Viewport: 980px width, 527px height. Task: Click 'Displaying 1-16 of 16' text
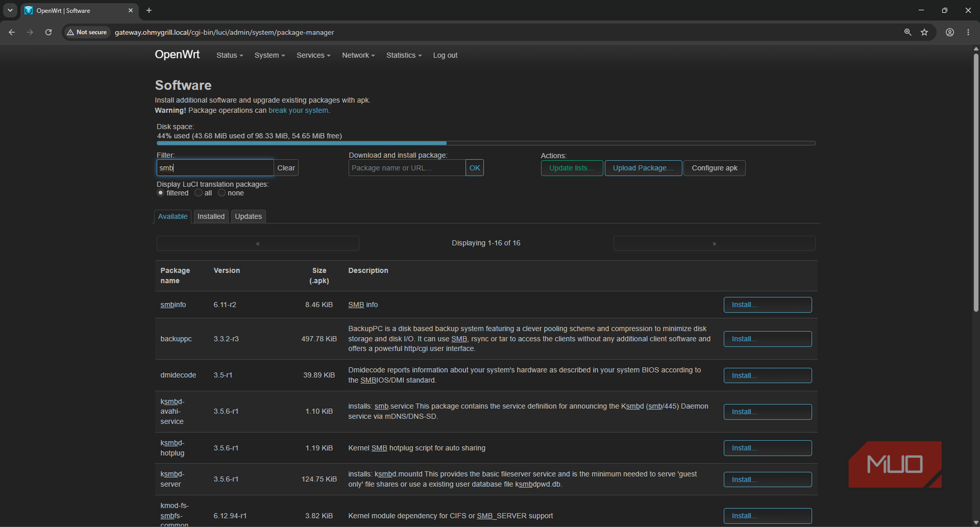(x=486, y=243)
